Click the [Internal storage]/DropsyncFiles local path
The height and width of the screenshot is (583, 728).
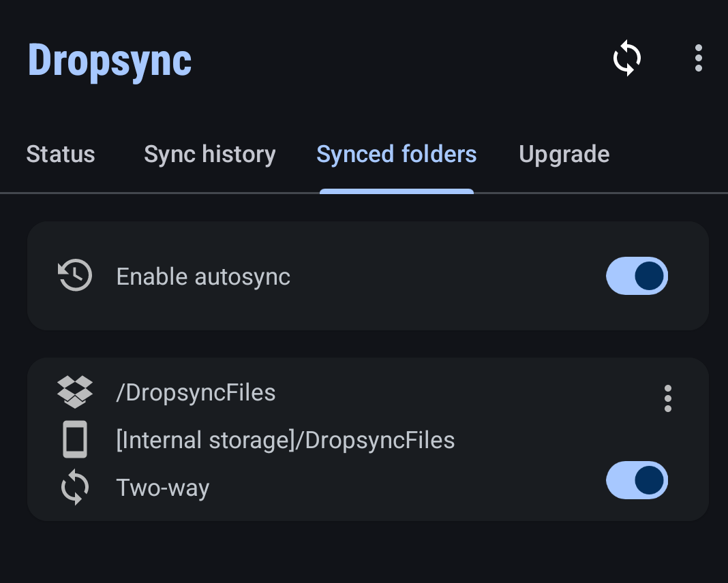[x=285, y=440]
